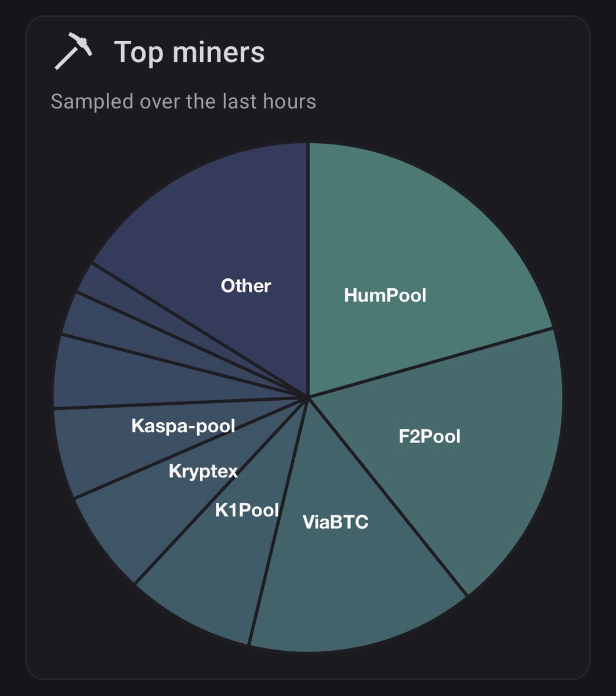Select the Kaspa-pool slice label
This screenshot has width=616, height=696.
pyautogui.click(x=183, y=426)
